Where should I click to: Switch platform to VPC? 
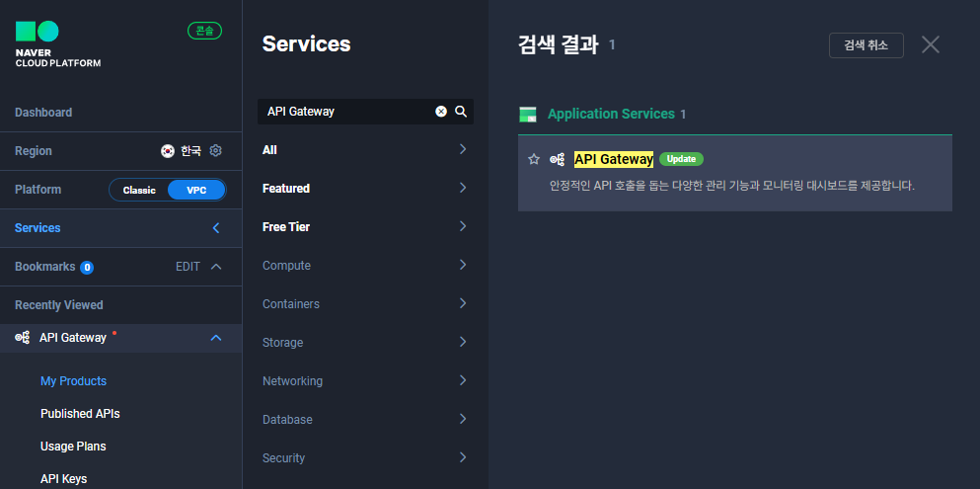[196, 190]
